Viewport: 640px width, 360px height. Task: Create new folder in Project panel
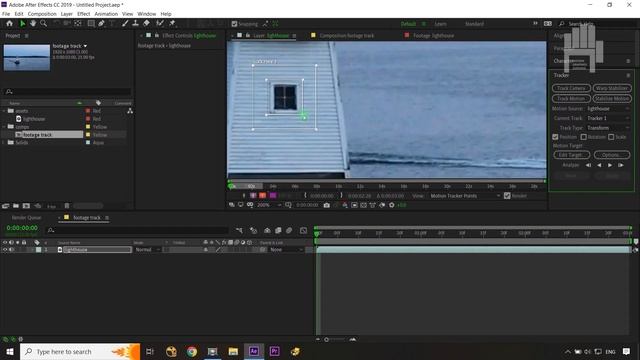pos(16,206)
